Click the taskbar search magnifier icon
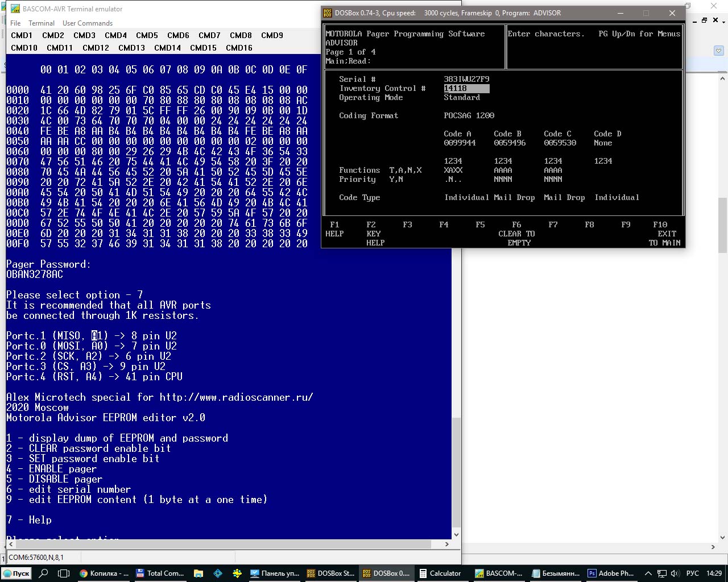The width and height of the screenshot is (728, 582). (43, 573)
